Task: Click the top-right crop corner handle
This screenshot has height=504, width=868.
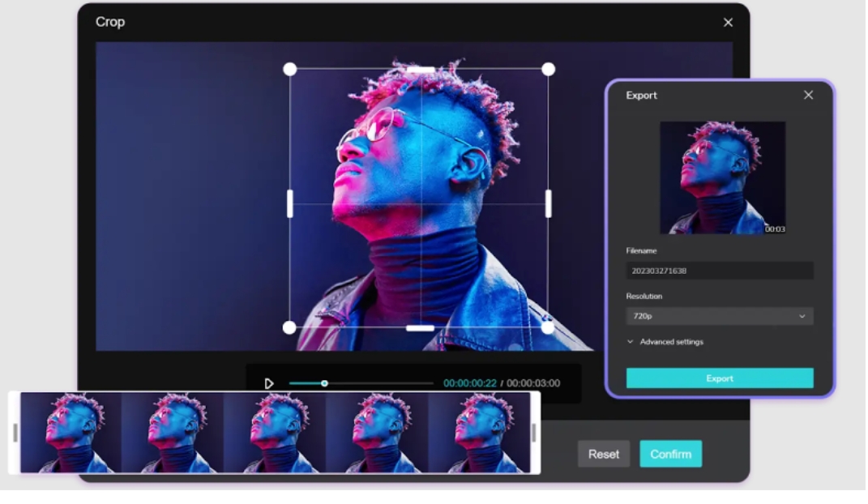Action: pos(549,70)
